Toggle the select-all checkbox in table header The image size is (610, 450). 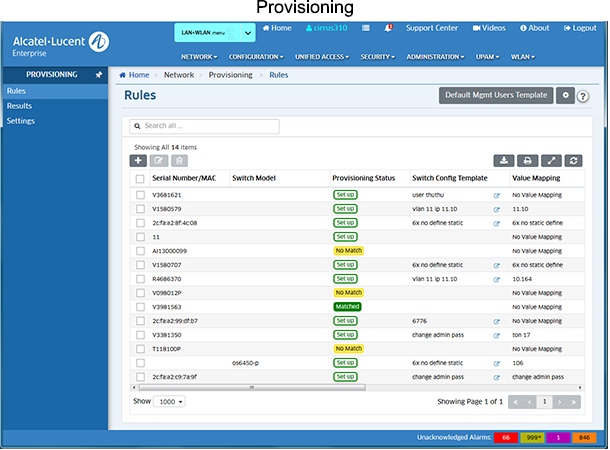pos(140,178)
